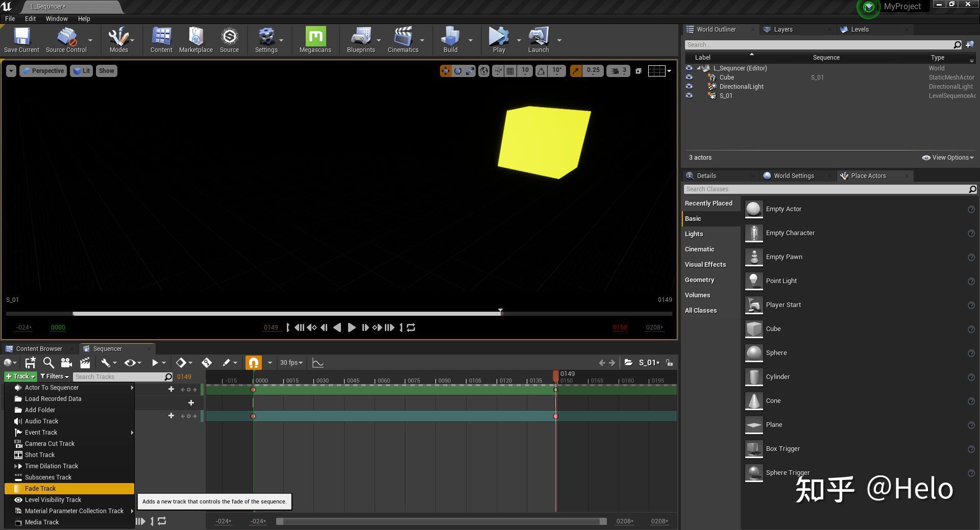Toggle snapping in the Sequencer
Viewport: 980px width, 530px height.
click(x=254, y=363)
